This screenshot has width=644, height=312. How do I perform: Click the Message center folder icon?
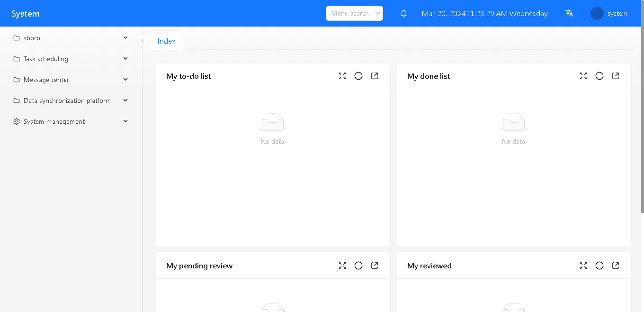click(17, 80)
